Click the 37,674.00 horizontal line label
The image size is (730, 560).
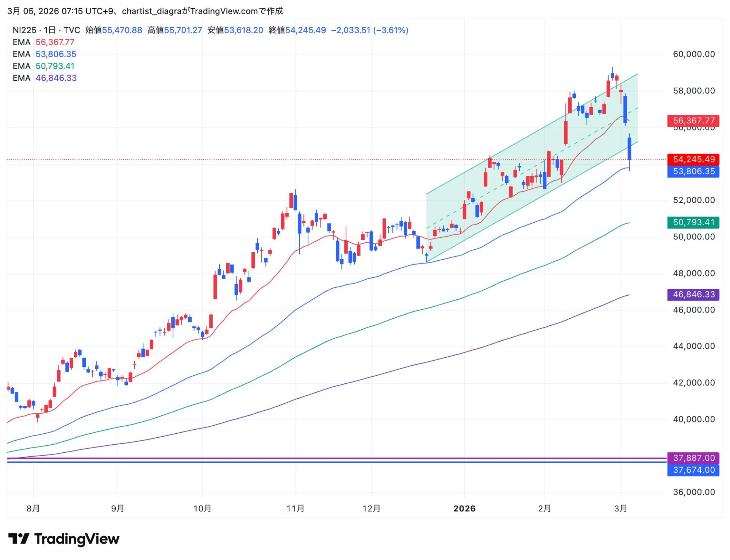(693, 470)
